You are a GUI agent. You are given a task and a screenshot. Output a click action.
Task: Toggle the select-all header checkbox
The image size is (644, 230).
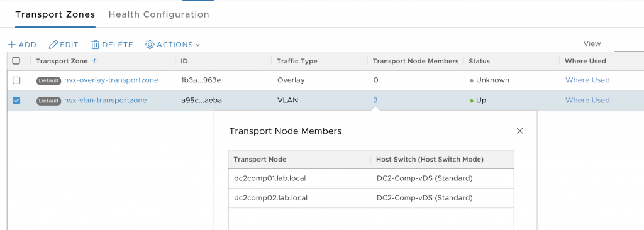pyautogui.click(x=16, y=61)
